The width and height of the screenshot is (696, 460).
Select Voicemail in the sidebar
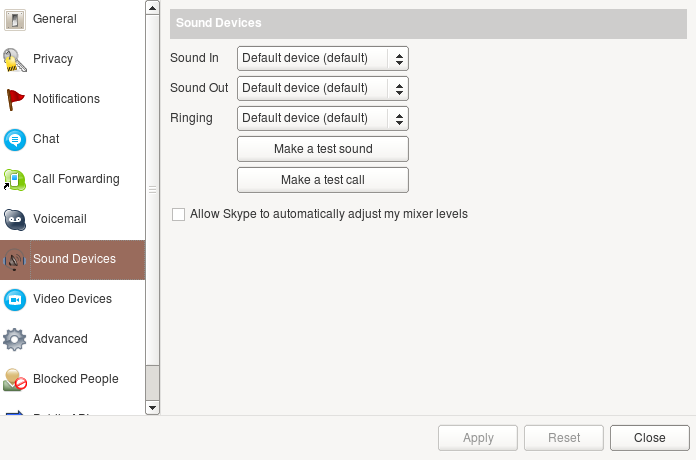72,219
